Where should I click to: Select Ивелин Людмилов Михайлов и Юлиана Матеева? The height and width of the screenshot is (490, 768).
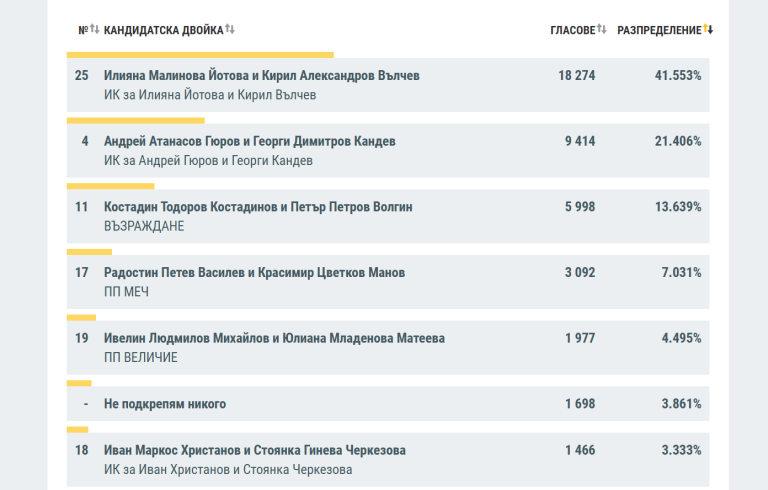[x=388, y=347]
